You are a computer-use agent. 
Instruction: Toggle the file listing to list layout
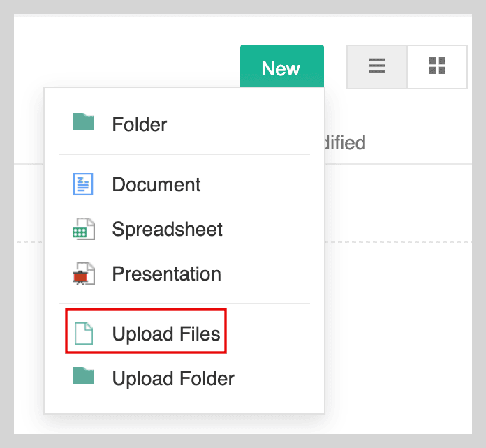coord(377,66)
